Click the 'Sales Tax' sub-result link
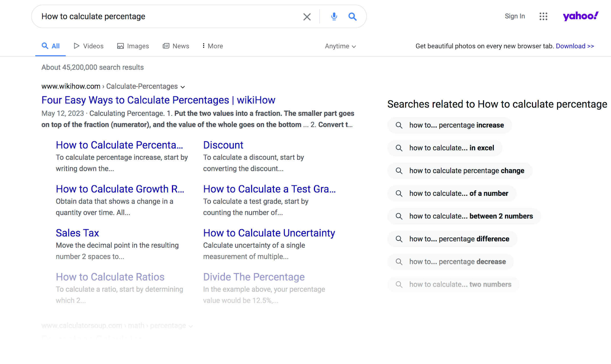This screenshot has height=364, width=611. [x=77, y=232]
